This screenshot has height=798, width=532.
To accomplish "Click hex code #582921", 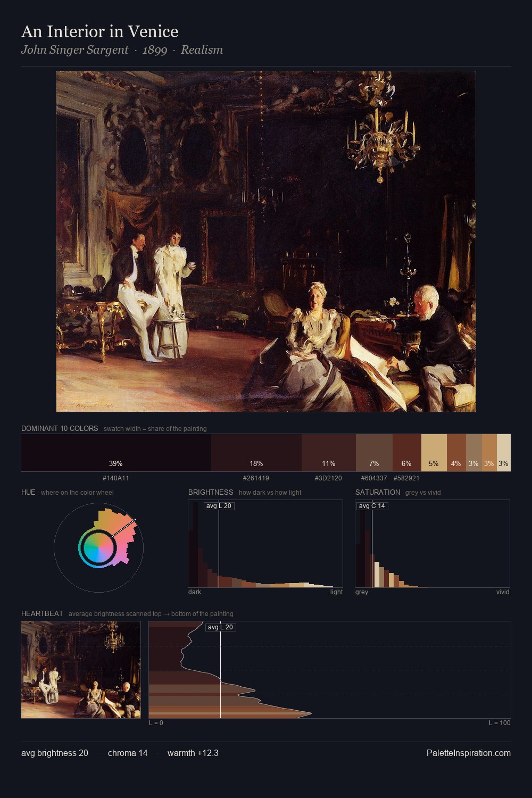I will 407,478.
